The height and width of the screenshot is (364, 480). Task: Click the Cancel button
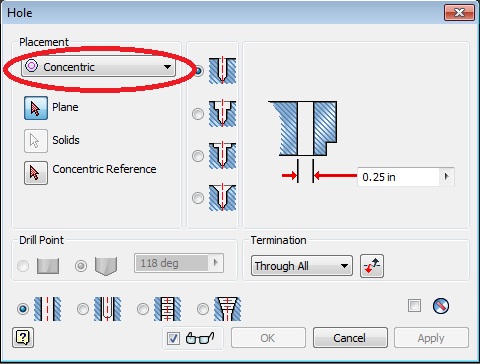pyautogui.click(x=350, y=338)
